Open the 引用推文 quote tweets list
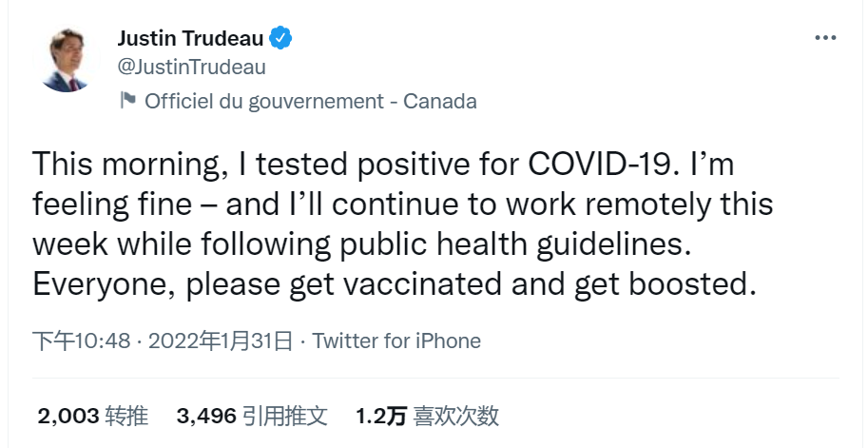Screen dimensions: 868x448 pyautogui.click(x=285, y=416)
